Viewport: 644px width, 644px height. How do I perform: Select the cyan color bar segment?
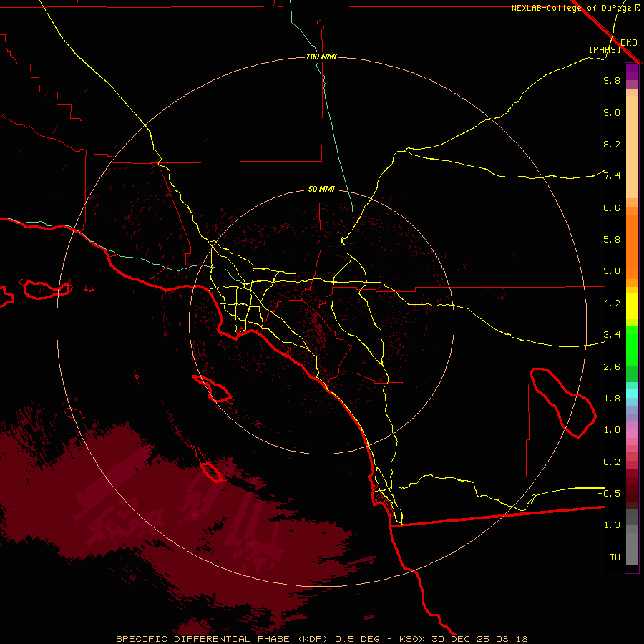click(x=632, y=394)
